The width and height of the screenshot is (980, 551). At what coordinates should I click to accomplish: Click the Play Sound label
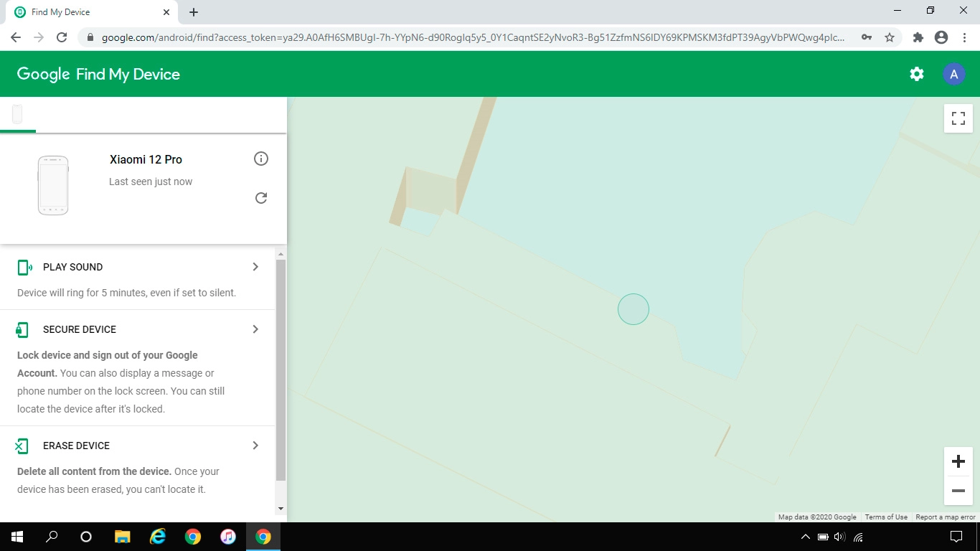(72, 267)
